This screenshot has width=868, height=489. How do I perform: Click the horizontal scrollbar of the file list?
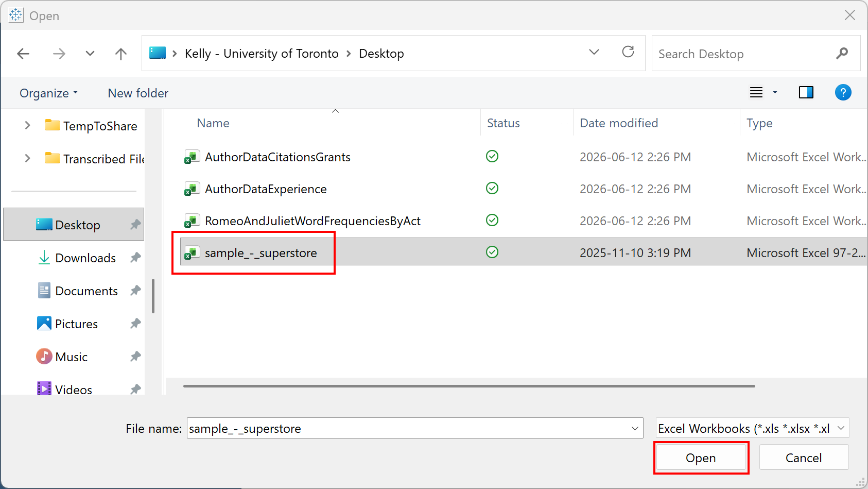coord(469,385)
